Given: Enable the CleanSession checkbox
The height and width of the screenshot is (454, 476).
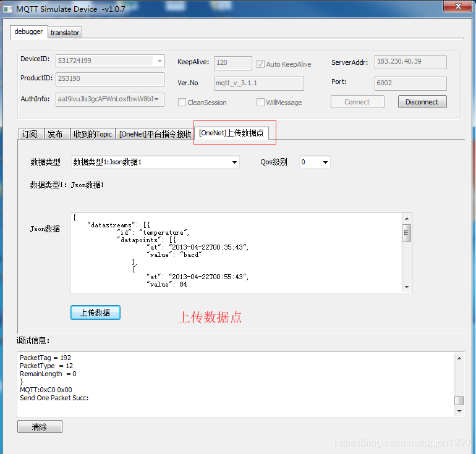Looking at the screenshot, I should coord(182,103).
